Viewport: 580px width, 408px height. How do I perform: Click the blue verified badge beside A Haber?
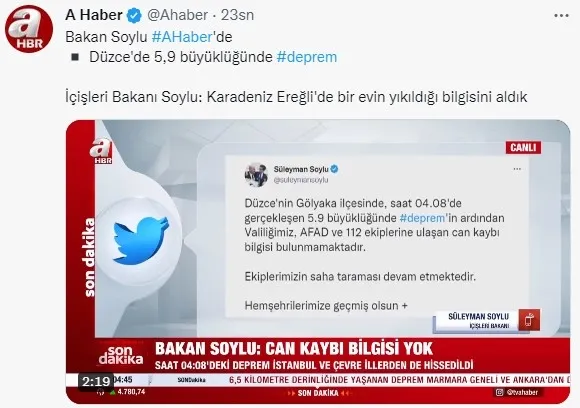point(134,16)
